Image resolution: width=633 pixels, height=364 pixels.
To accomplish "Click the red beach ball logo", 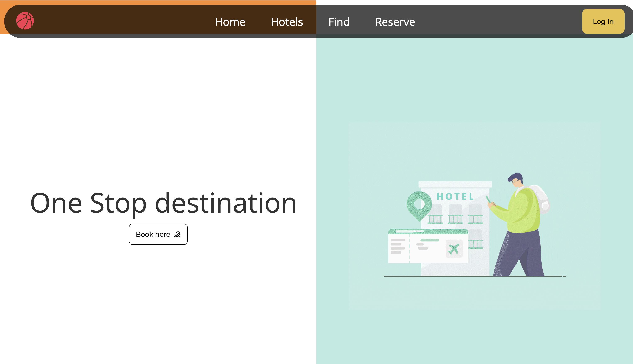I will click(25, 21).
